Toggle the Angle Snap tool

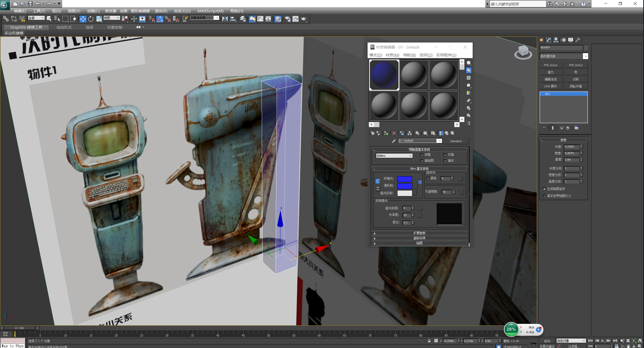coord(160,19)
